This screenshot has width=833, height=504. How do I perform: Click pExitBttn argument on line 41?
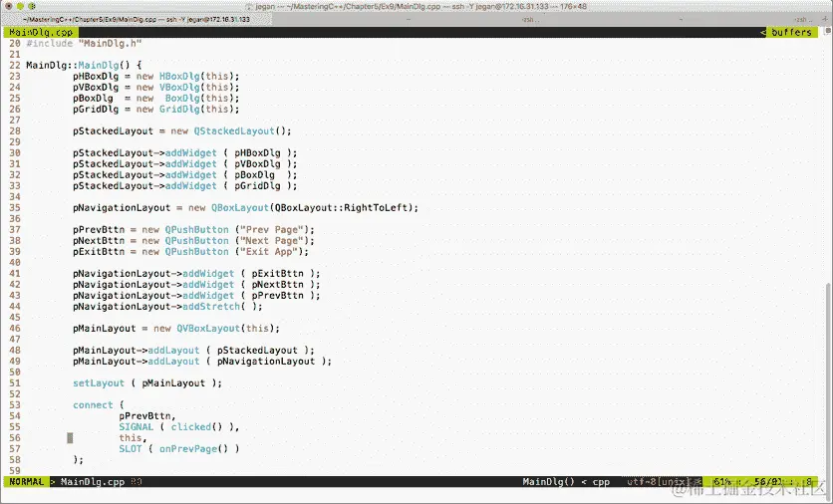point(278,274)
